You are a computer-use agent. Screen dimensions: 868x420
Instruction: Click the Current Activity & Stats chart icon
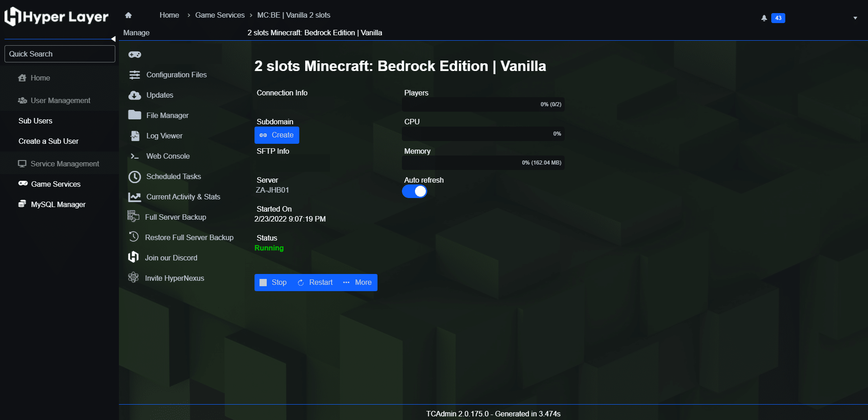135,197
